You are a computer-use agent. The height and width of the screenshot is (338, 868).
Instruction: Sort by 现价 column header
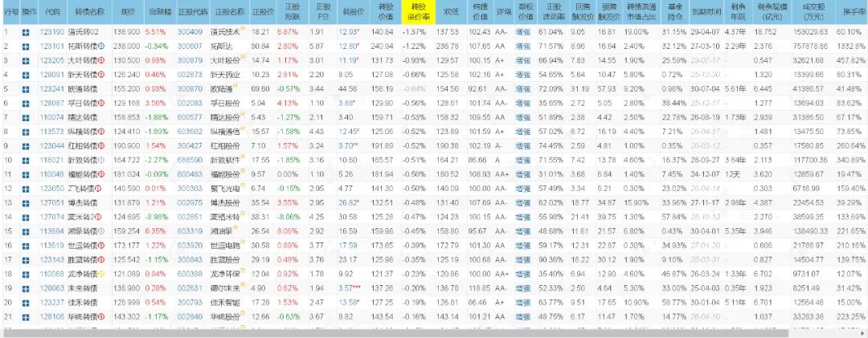click(x=127, y=11)
